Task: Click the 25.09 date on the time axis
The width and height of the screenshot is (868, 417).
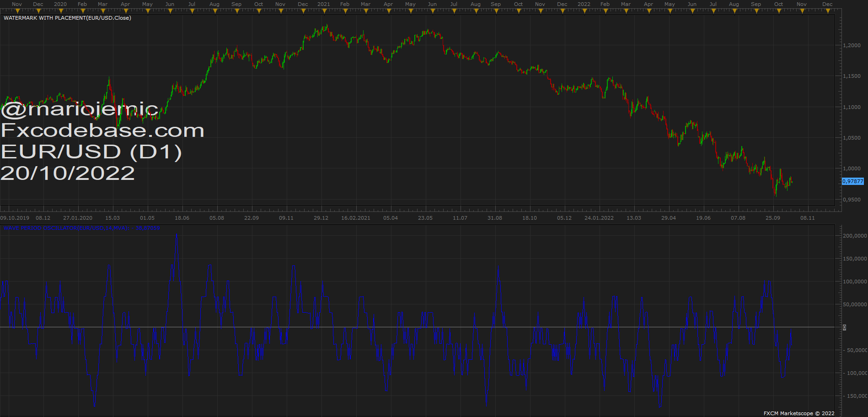Action: coord(773,218)
